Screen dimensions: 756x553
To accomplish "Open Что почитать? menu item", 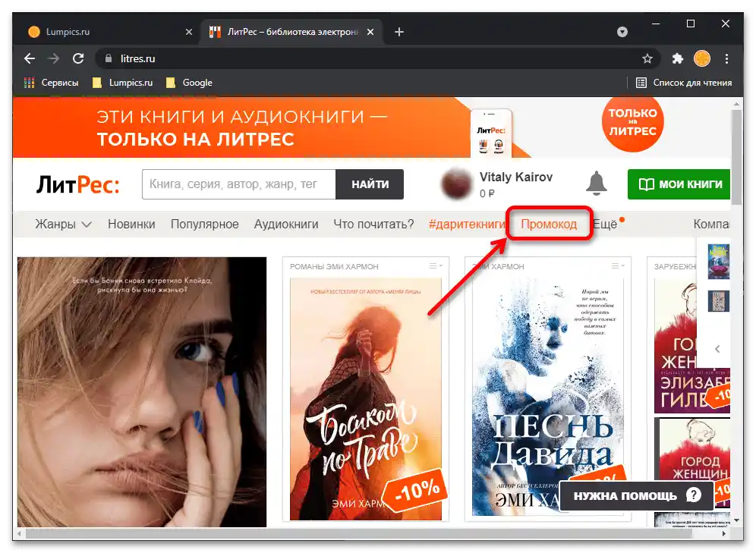I will pyautogui.click(x=373, y=225).
